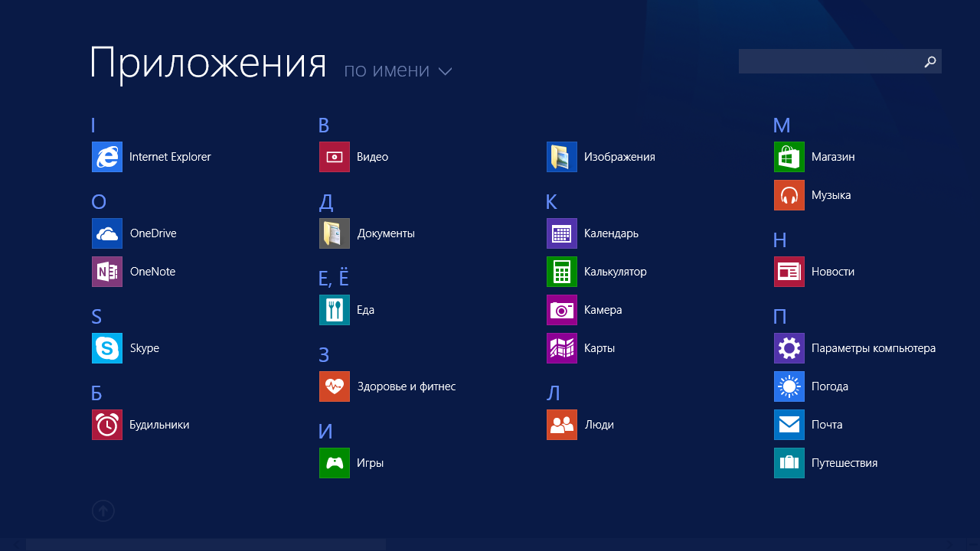Open the Карты map icon
Screen dimensions: 980x551
click(562, 348)
